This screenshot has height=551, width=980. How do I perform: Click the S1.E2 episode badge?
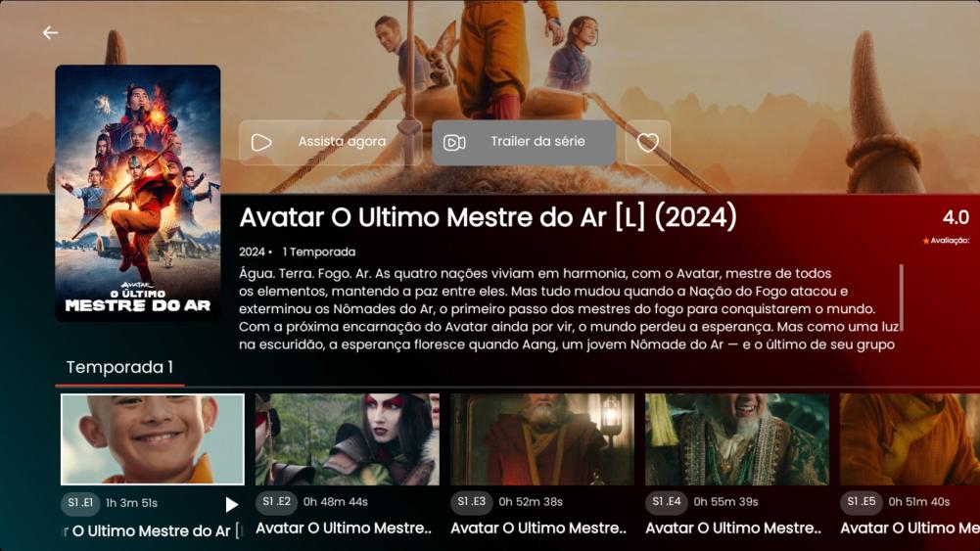276,502
